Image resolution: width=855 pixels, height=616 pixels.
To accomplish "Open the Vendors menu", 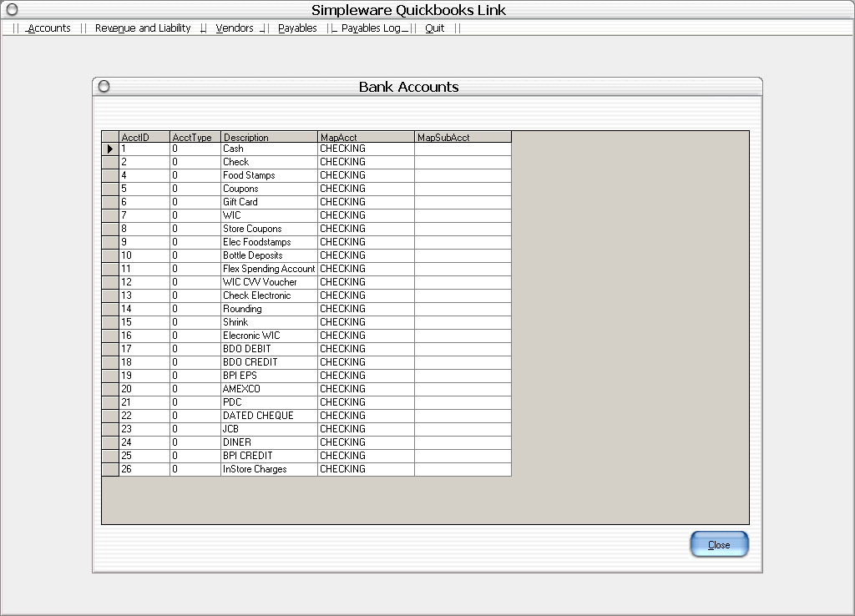I will pos(235,28).
